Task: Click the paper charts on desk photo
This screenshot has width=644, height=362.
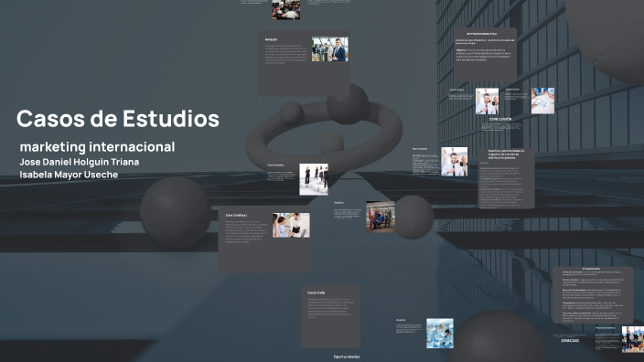Action: click(542, 101)
